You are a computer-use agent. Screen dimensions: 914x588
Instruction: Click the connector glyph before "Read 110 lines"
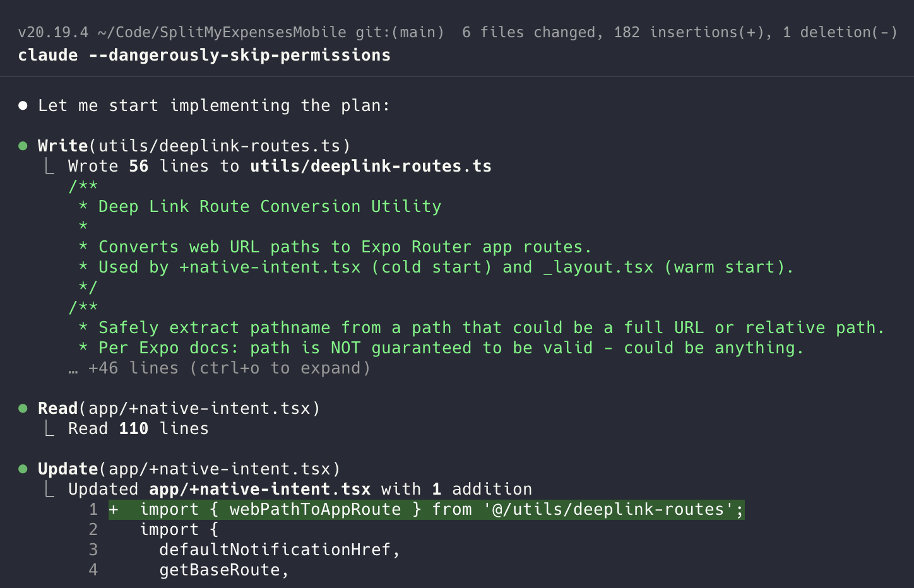[x=50, y=429]
